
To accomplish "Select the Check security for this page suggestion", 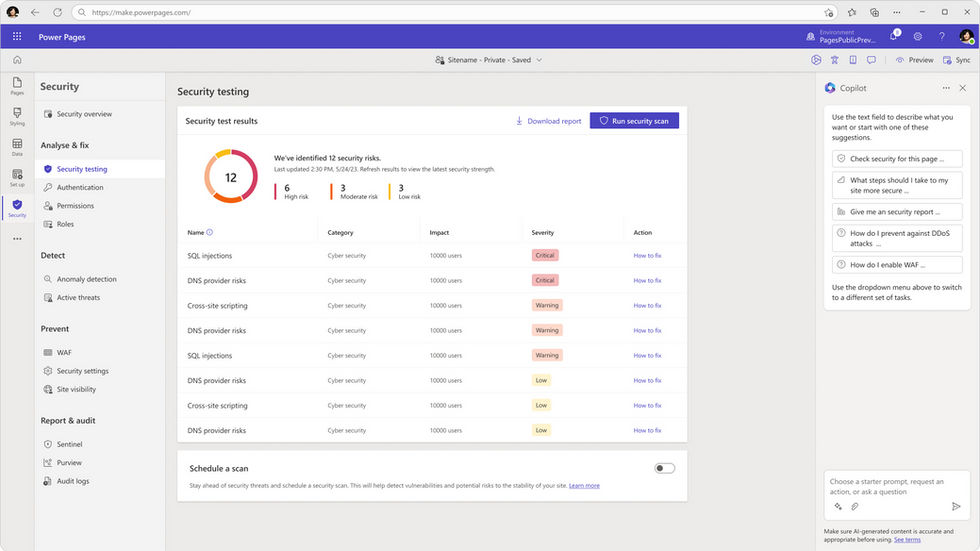I will (891, 159).
